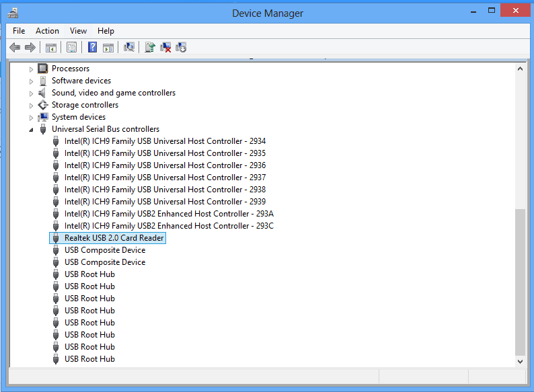Expand the Storage controllers node
This screenshot has height=392, width=534.
[31, 106]
